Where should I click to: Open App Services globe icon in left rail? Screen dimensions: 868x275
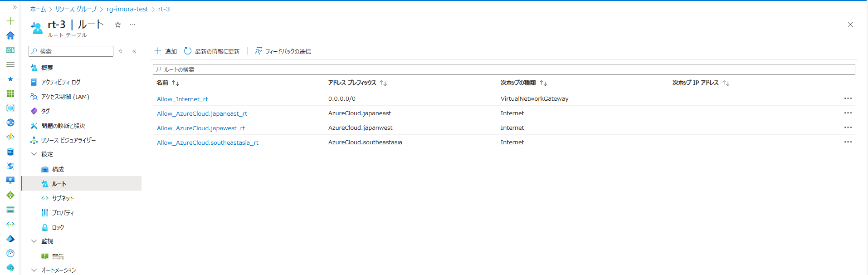coord(10,123)
